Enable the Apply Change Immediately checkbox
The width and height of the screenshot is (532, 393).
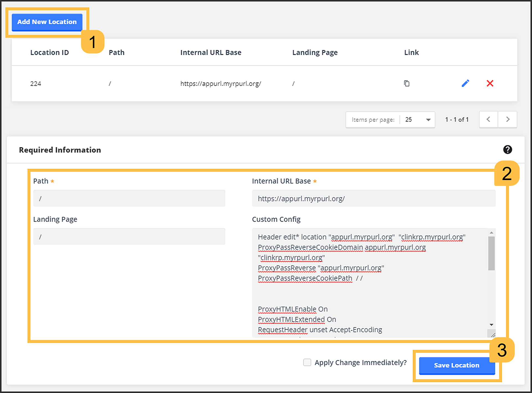click(307, 362)
